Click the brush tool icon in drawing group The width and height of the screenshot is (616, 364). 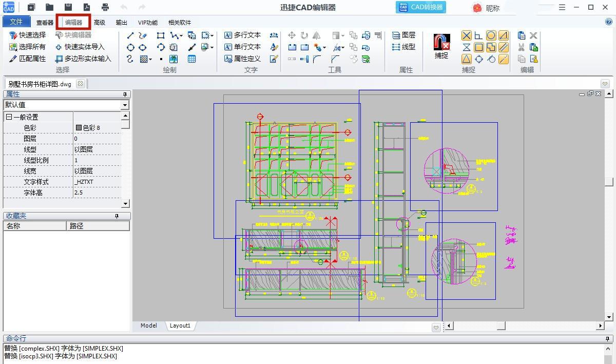pyautogui.click(x=191, y=47)
